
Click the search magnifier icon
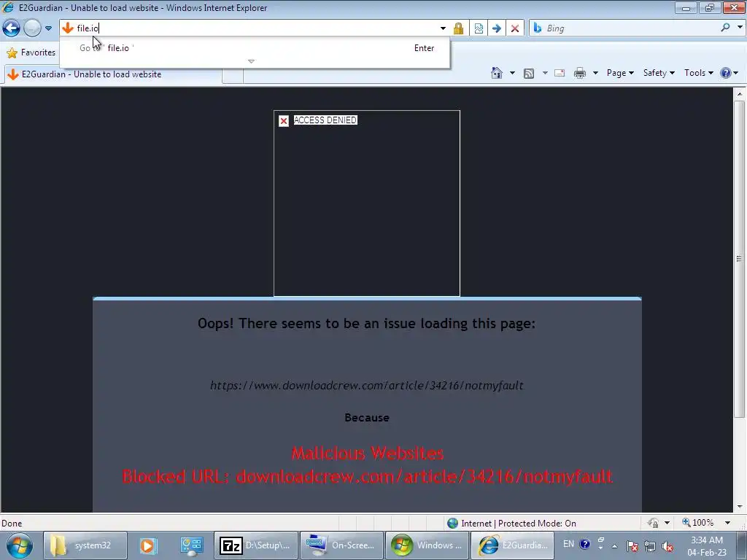click(725, 28)
